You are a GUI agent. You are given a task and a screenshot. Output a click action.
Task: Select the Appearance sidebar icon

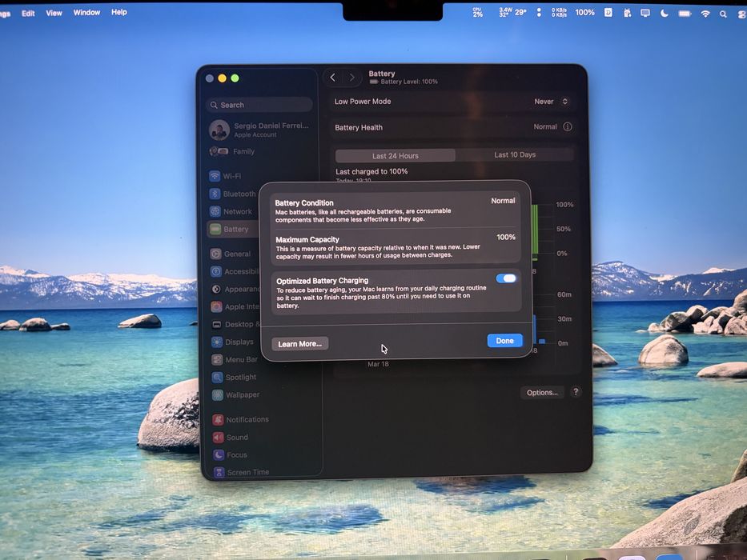click(x=216, y=289)
